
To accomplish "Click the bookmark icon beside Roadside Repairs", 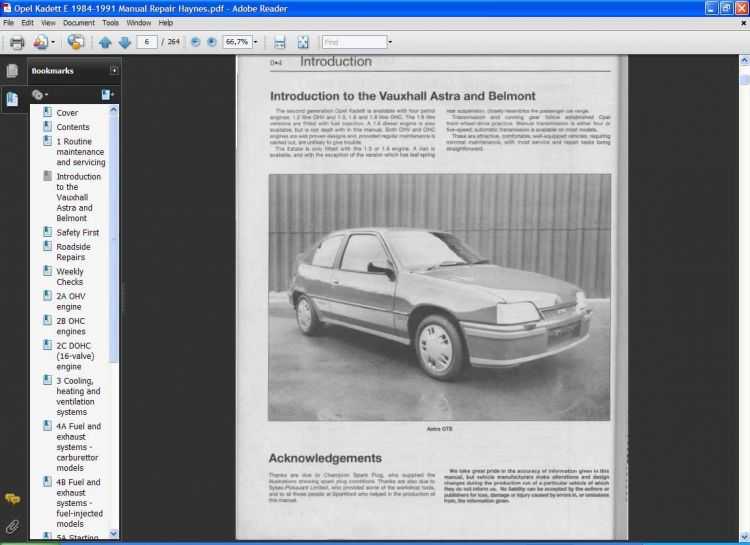I will (x=47, y=246).
